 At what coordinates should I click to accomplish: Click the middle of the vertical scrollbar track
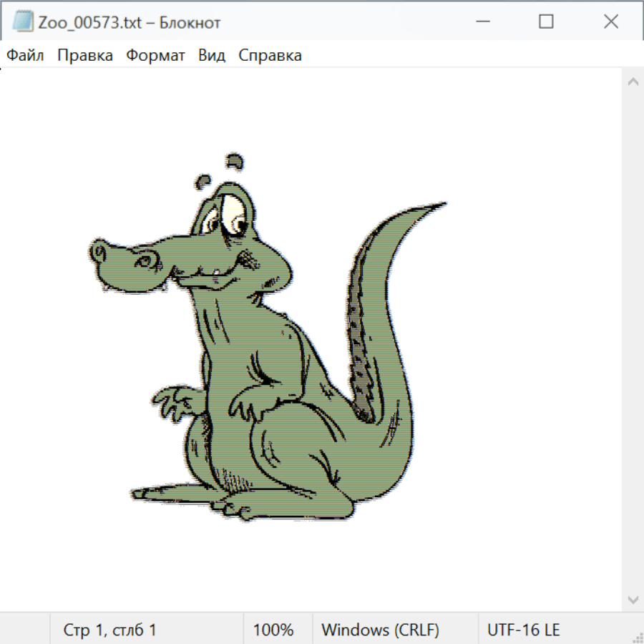click(633, 340)
